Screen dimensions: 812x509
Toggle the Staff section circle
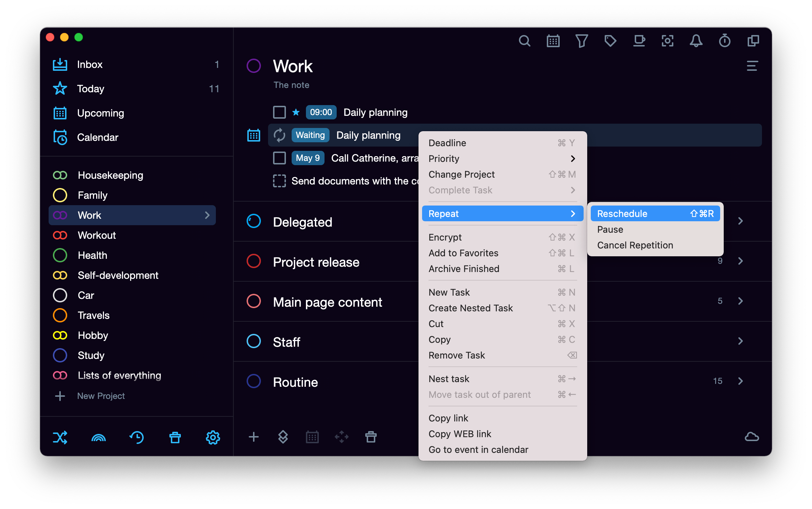(253, 341)
